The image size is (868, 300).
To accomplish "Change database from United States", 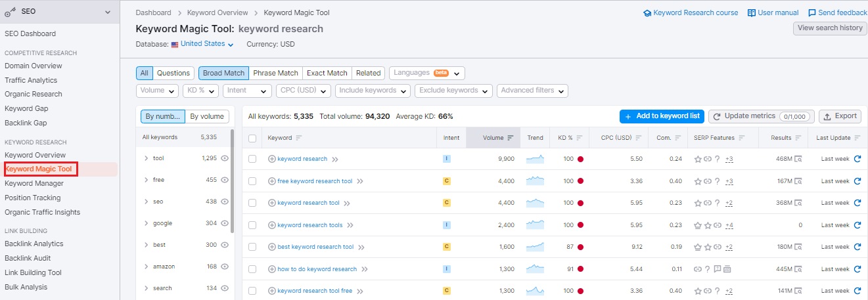I will click(202, 45).
